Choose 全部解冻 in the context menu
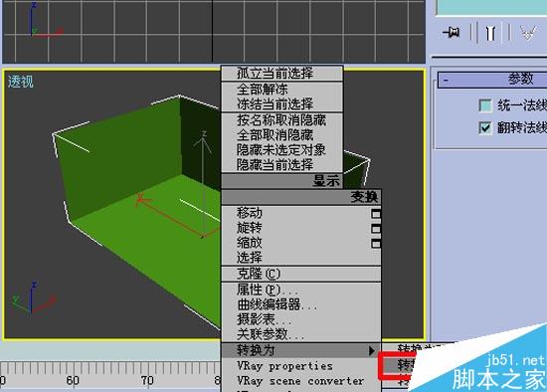Image resolution: width=547 pixels, height=392 pixels. [281, 90]
